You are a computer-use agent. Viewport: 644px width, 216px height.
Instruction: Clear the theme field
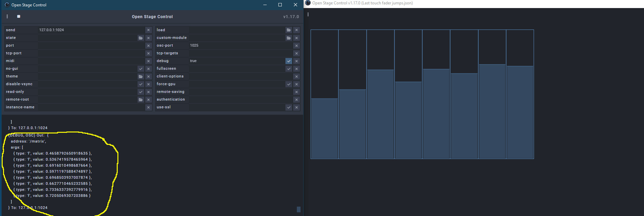pyautogui.click(x=148, y=76)
